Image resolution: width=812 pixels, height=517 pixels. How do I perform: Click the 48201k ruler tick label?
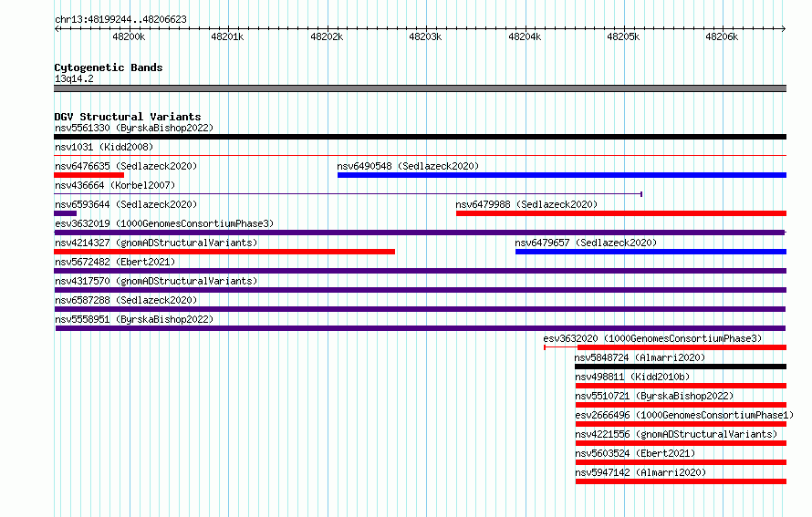coord(227,36)
